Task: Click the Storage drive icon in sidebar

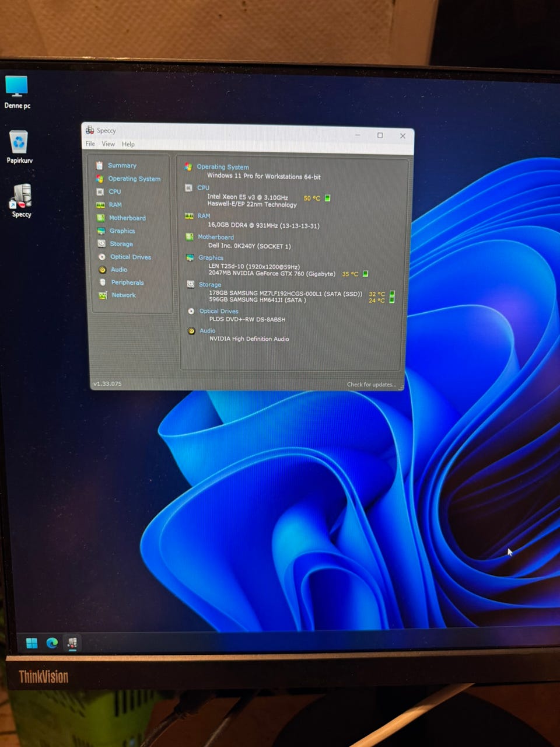Action: tap(101, 243)
